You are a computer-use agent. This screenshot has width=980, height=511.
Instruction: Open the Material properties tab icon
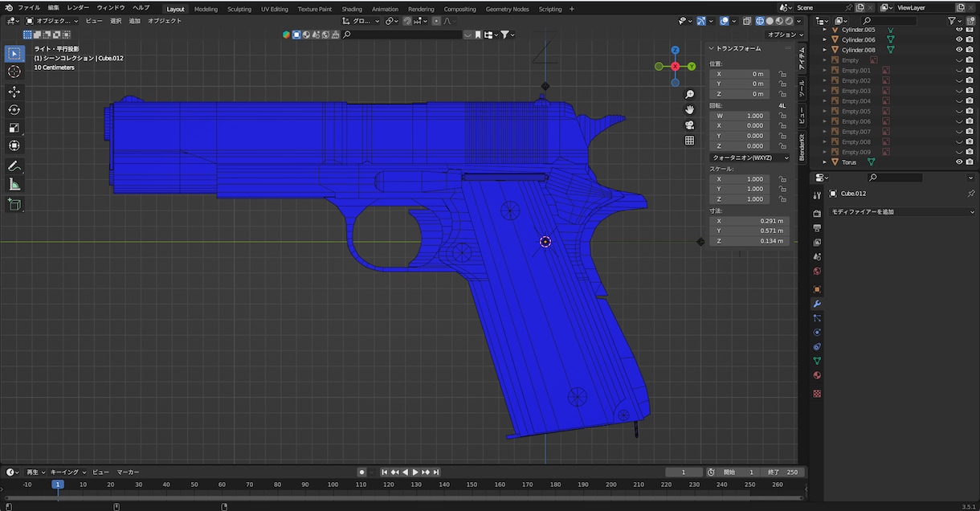click(x=817, y=375)
